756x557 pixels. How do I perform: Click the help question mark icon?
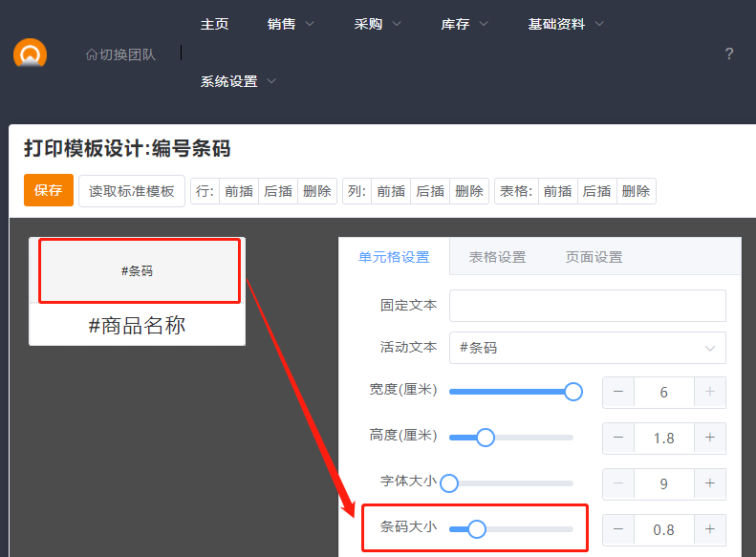[729, 54]
